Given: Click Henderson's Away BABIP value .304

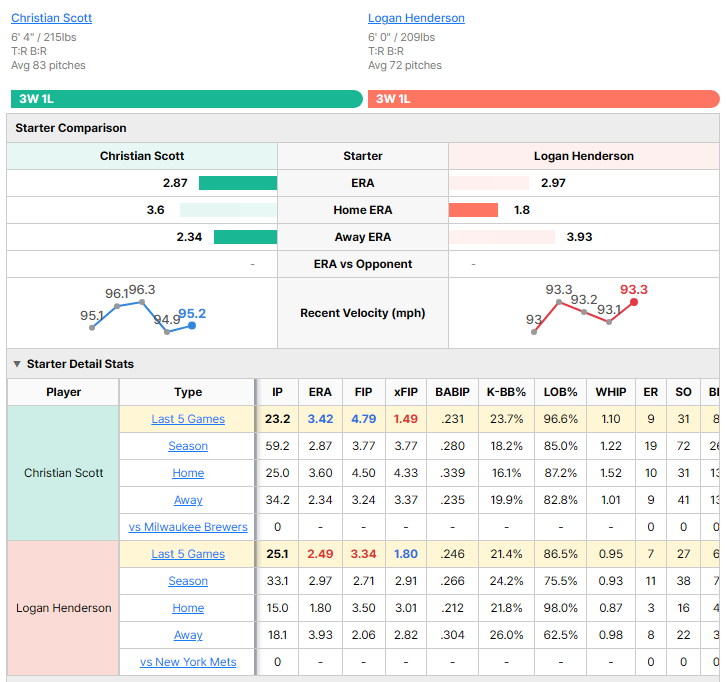Looking at the screenshot, I should [x=452, y=635].
